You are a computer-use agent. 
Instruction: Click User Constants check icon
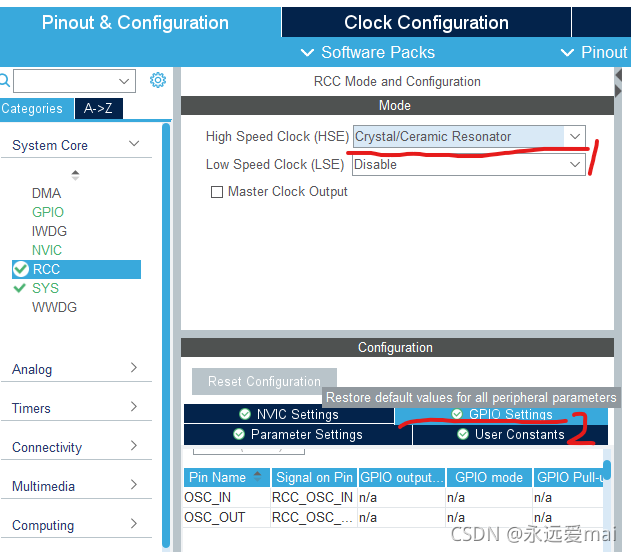(x=463, y=434)
